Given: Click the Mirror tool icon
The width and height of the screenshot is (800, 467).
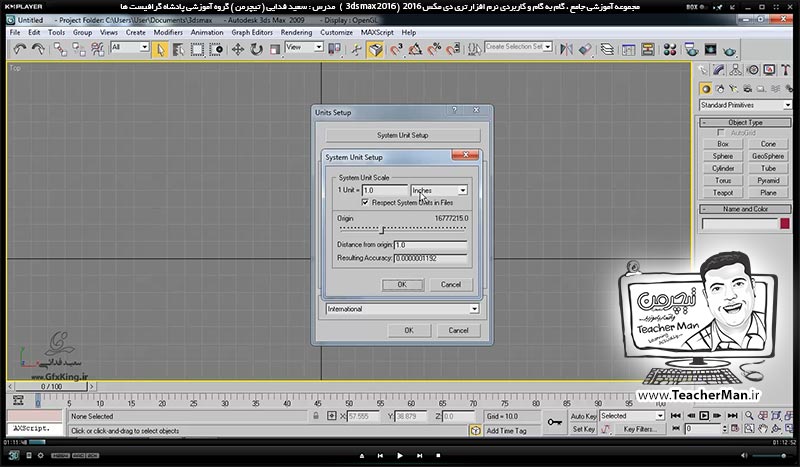Looking at the screenshot, I should tap(566, 50).
